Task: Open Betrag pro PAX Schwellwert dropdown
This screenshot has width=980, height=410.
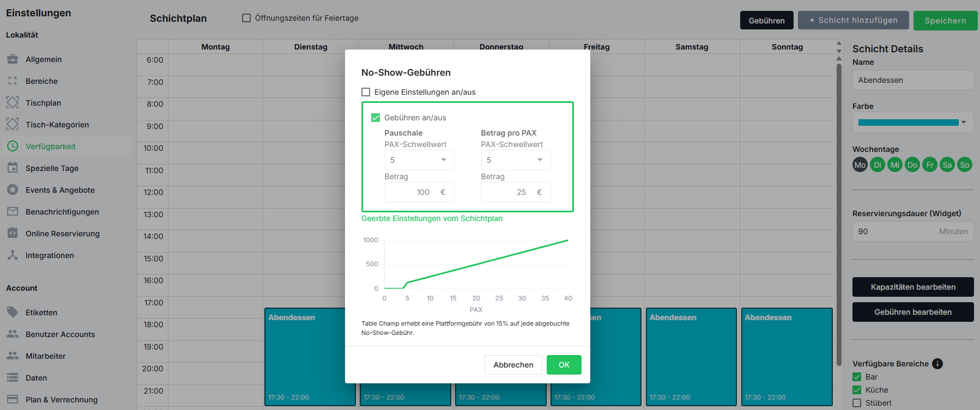Action: point(516,160)
